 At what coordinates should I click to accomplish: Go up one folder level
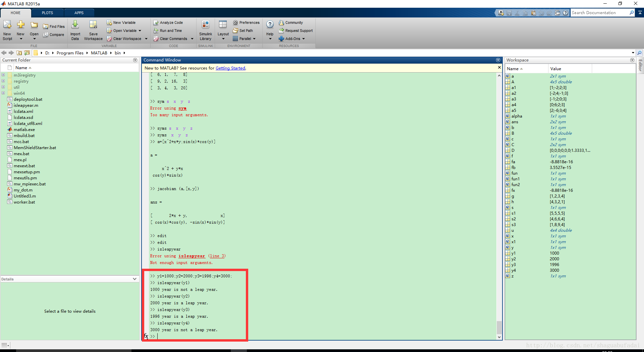(19, 53)
